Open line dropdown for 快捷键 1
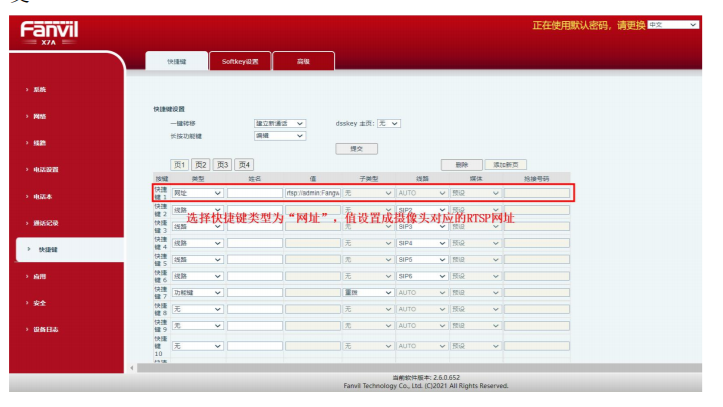723x407 pixels. [421, 194]
